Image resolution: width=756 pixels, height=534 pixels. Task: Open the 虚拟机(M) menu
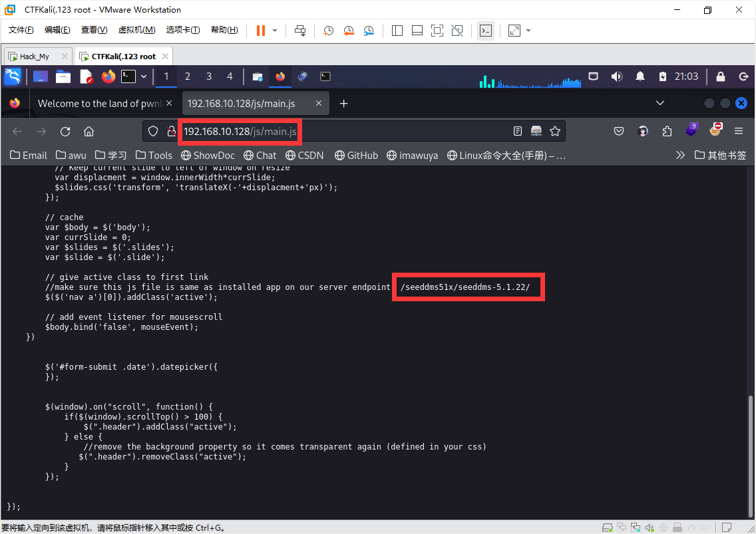pyautogui.click(x=137, y=30)
